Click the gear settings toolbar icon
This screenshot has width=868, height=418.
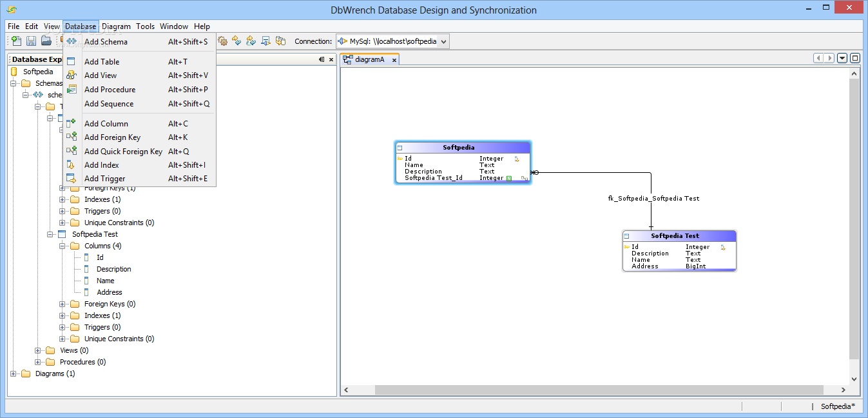point(222,41)
